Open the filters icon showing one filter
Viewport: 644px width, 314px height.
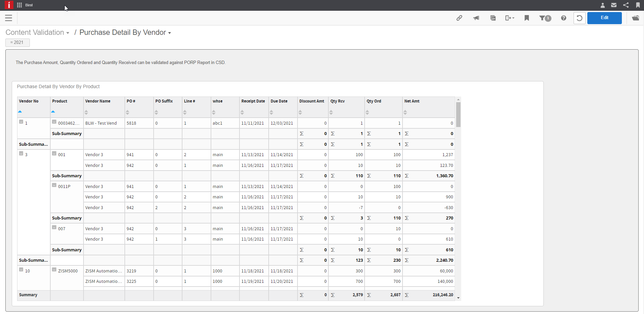pyautogui.click(x=545, y=18)
